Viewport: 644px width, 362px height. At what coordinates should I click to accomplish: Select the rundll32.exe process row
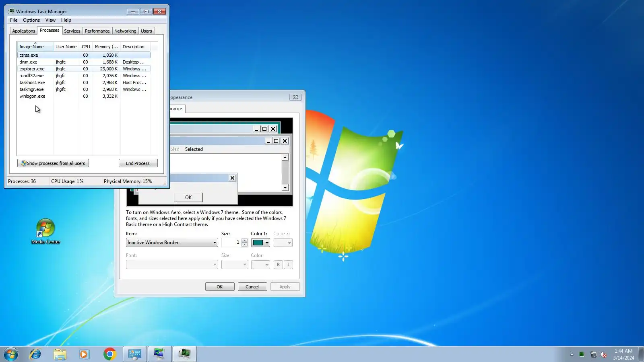tap(84, 76)
